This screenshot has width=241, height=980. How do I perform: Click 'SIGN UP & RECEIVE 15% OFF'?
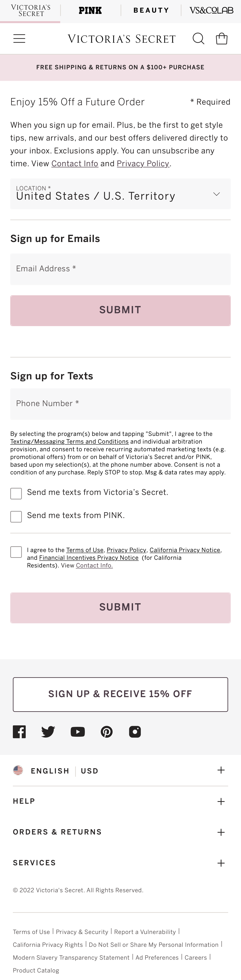pos(120,694)
